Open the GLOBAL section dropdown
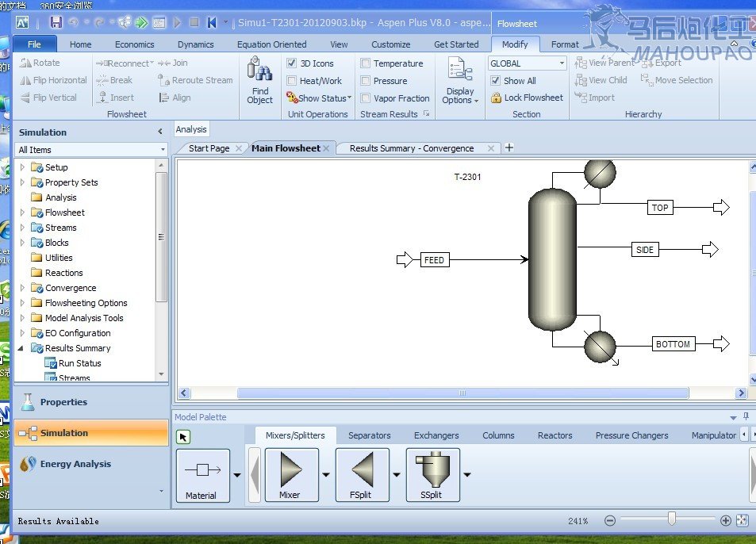The width and height of the screenshot is (756, 544). click(x=527, y=63)
